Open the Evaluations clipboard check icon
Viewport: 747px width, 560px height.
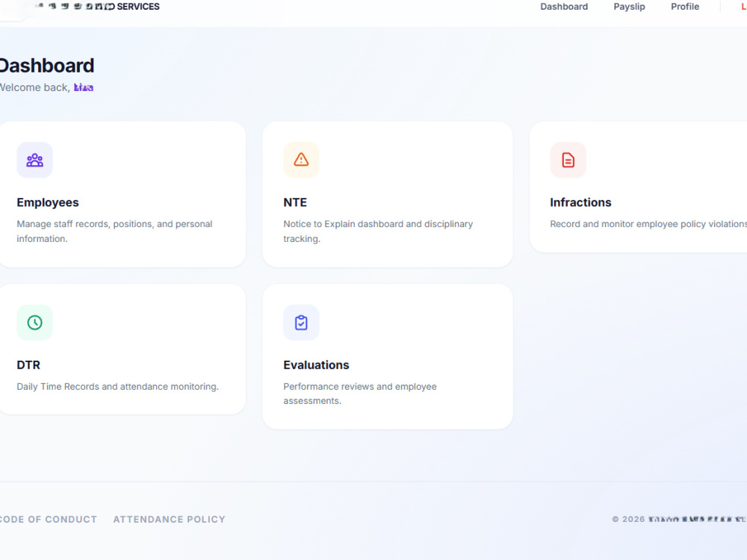301,323
